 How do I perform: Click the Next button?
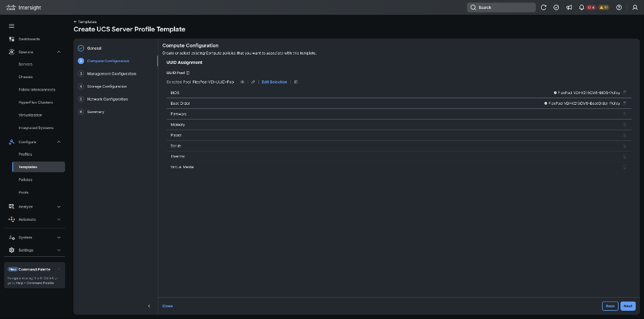[627, 306]
